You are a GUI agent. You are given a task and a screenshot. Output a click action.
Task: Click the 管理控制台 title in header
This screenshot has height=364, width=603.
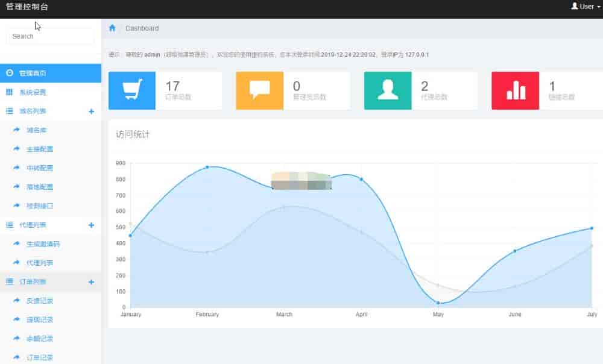pyautogui.click(x=27, y=7)
